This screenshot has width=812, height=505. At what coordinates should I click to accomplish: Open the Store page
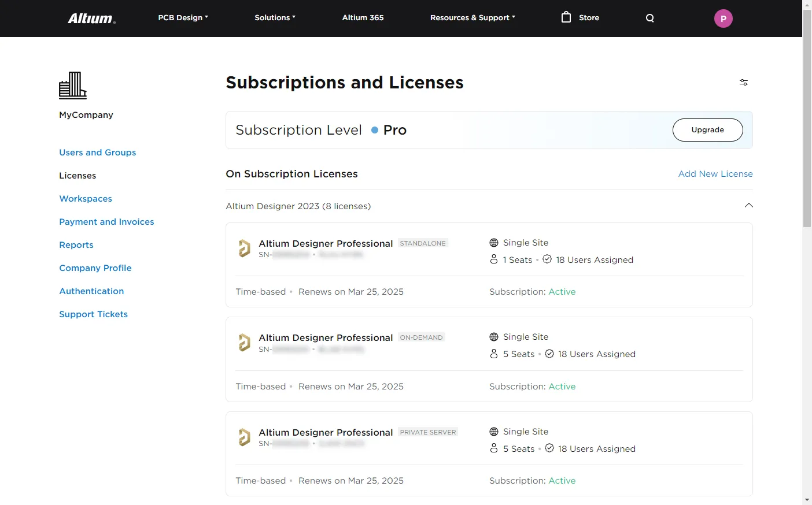[589, 18]
